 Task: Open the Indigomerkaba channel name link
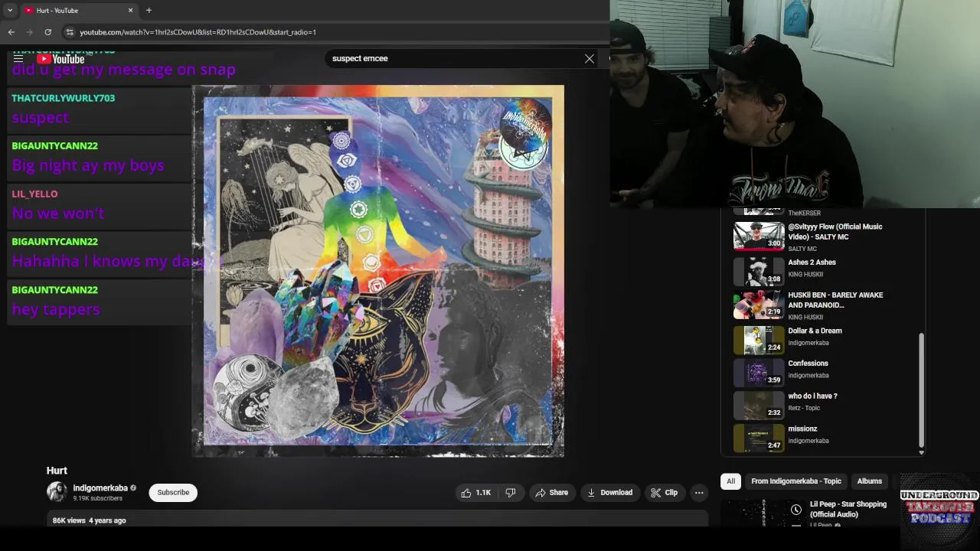point(100,488)
